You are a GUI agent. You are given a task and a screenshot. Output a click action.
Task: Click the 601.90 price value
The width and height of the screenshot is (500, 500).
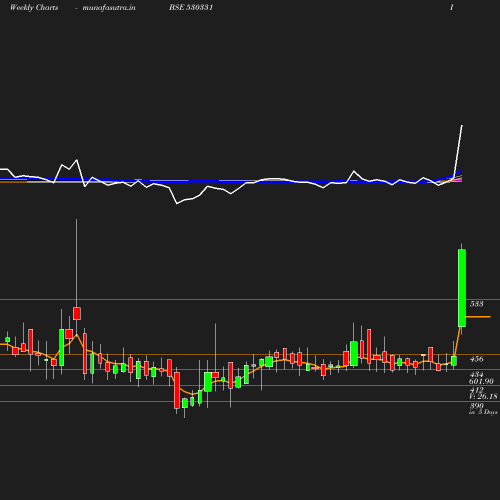click(x=481, y=381)
